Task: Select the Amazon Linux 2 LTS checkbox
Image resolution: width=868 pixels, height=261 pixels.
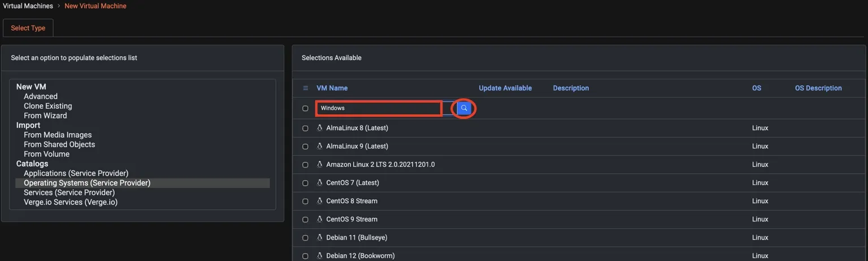Action: coord(305,165)
